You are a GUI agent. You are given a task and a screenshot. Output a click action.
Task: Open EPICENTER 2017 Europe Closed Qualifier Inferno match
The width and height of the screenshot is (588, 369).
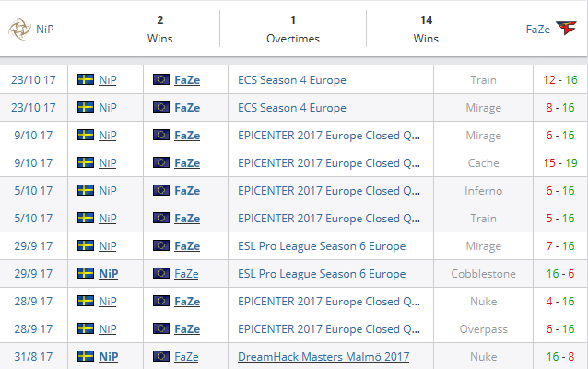tap(329, 191)
